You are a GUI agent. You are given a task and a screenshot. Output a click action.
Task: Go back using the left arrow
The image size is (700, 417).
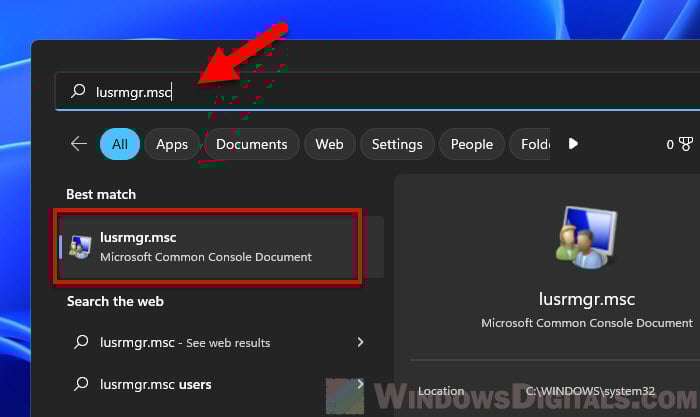pyautogui.click(x=79, y=144)
